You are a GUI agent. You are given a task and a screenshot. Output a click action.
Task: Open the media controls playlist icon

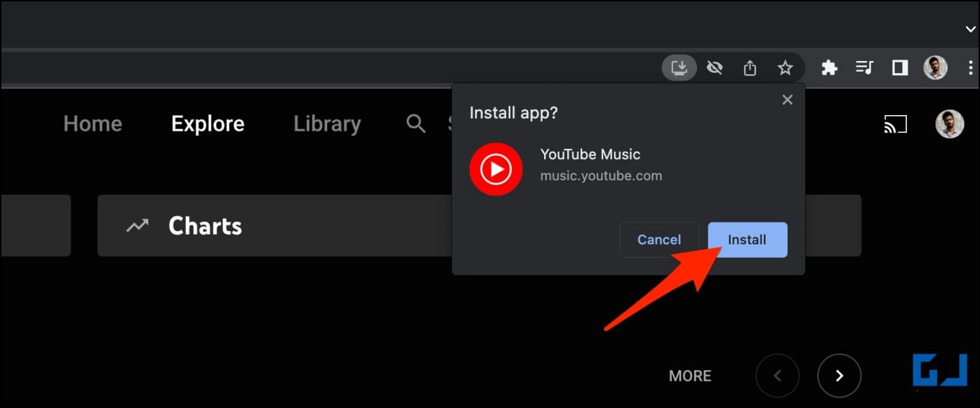[864, 68]
